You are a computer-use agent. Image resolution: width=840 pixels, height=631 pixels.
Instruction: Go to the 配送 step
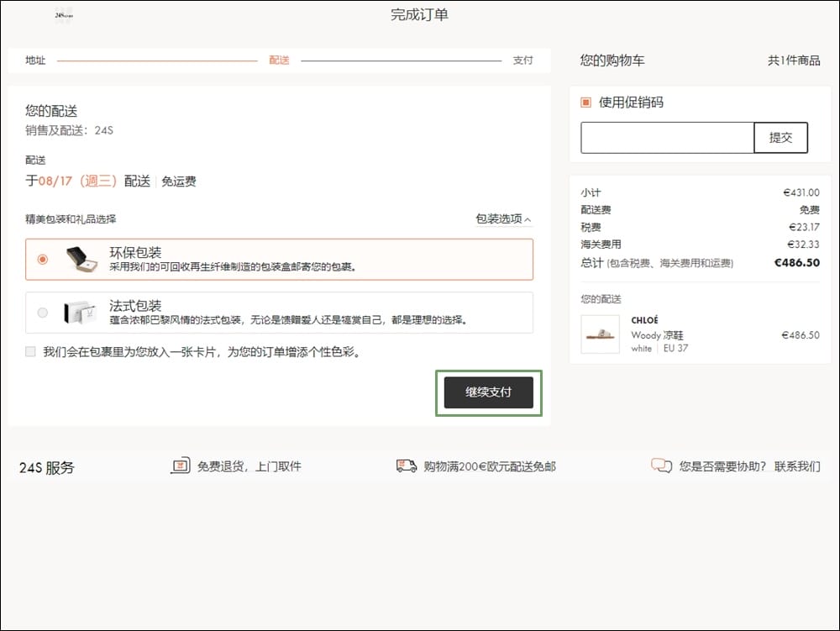[279, 60]
